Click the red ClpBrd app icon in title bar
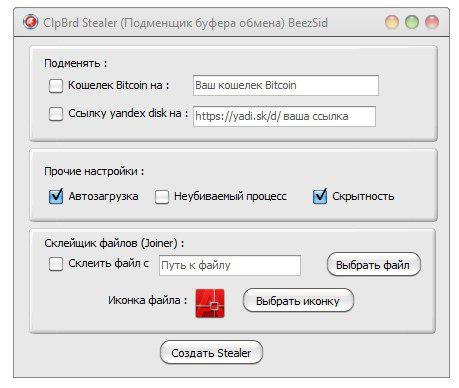Image resolution: width=459 pixels, height=388 pixels. tap(30, 22)
